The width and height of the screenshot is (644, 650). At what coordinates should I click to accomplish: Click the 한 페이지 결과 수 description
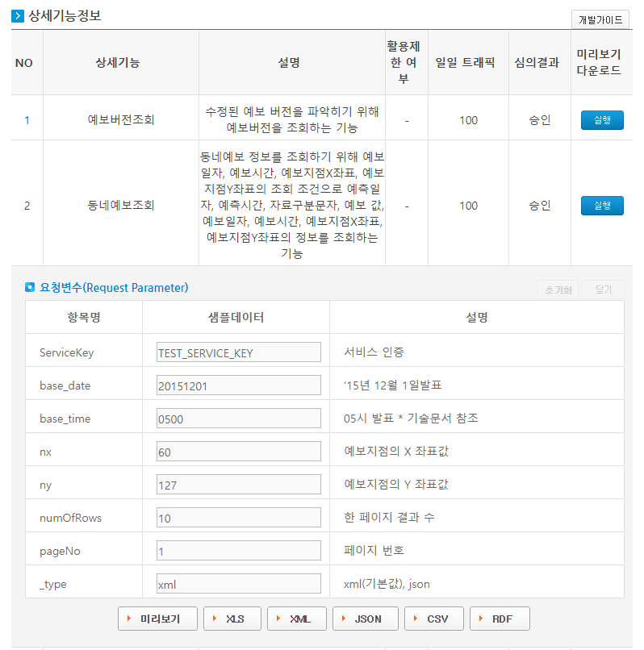(x=389, y=518)
